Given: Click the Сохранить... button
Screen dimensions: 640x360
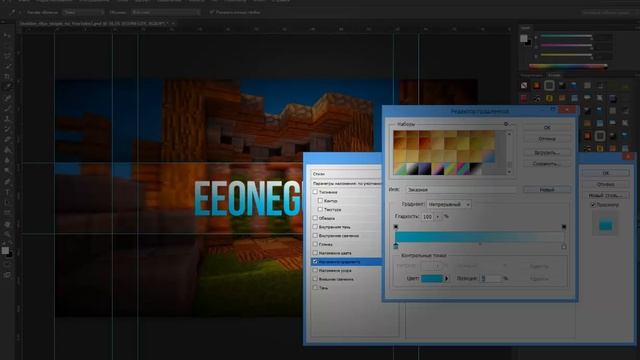Looking at the screenshot, I should [547, 164].
